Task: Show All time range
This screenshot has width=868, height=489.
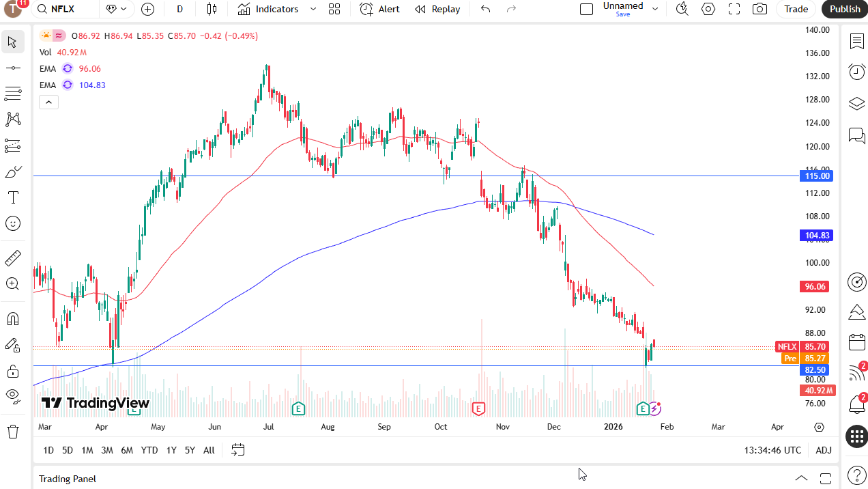Action: (x=209, y=450)
